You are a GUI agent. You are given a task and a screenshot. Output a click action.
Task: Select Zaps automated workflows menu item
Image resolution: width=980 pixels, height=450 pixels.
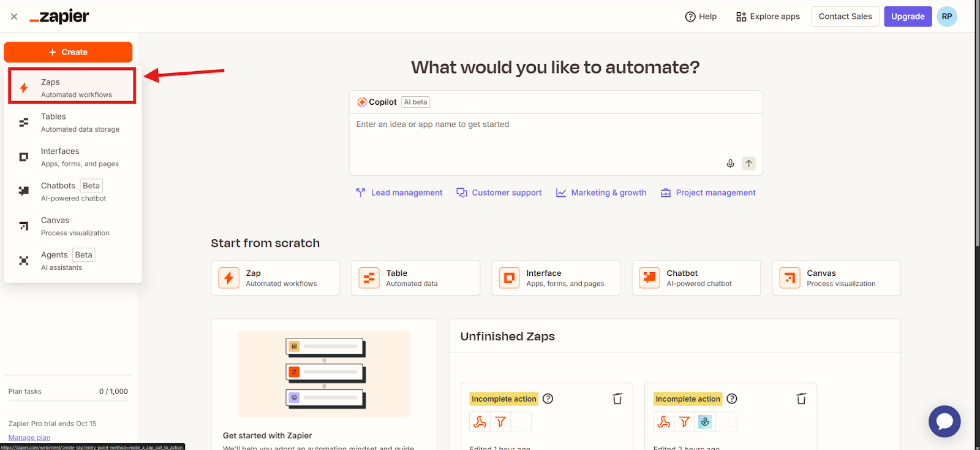click(72, 87)
